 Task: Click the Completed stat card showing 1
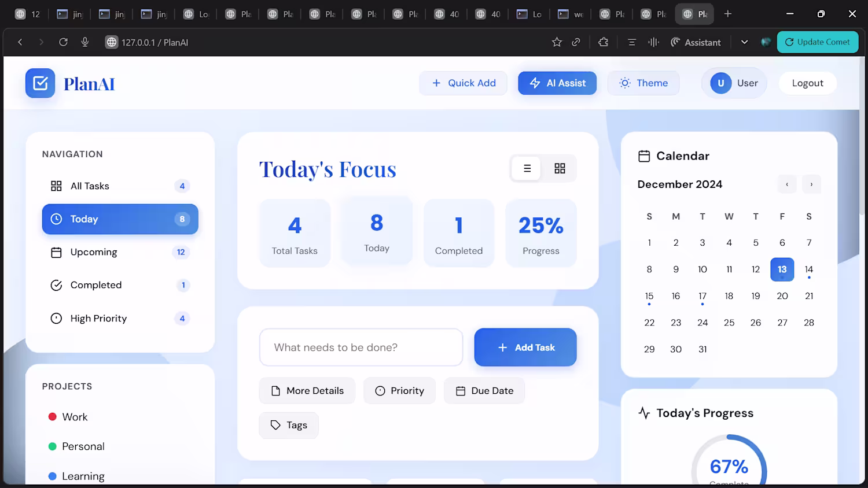click(459, 233)
